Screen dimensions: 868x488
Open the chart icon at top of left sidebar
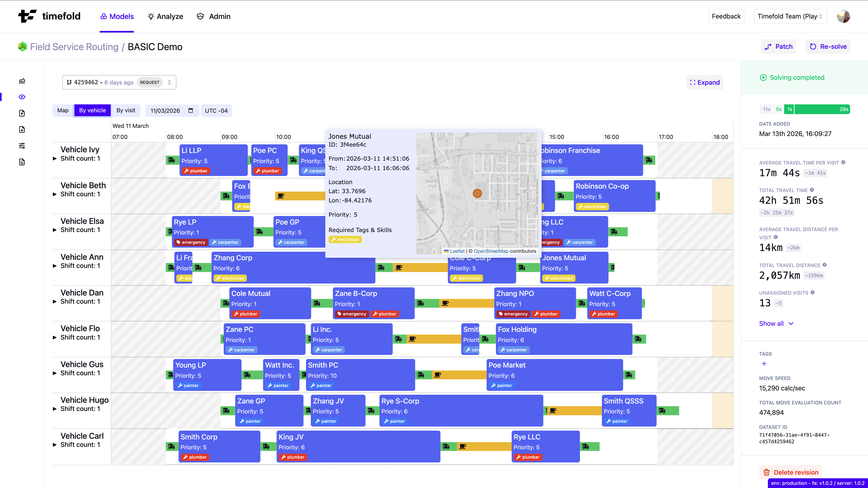(21, 80)
